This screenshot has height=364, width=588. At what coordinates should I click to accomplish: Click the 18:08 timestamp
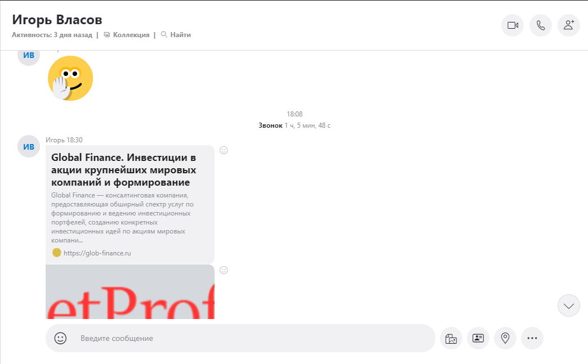coord(295,114)
